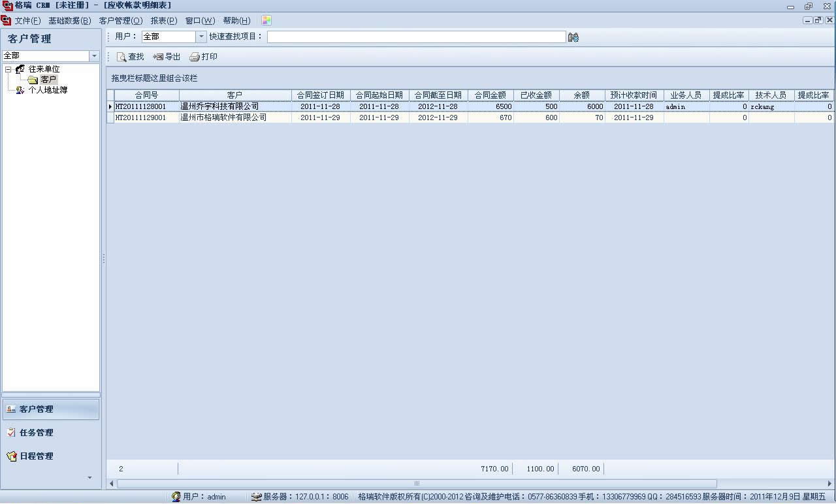Click the 合同号 column header
The image size is (836, 504).
(x=146, y=95)
